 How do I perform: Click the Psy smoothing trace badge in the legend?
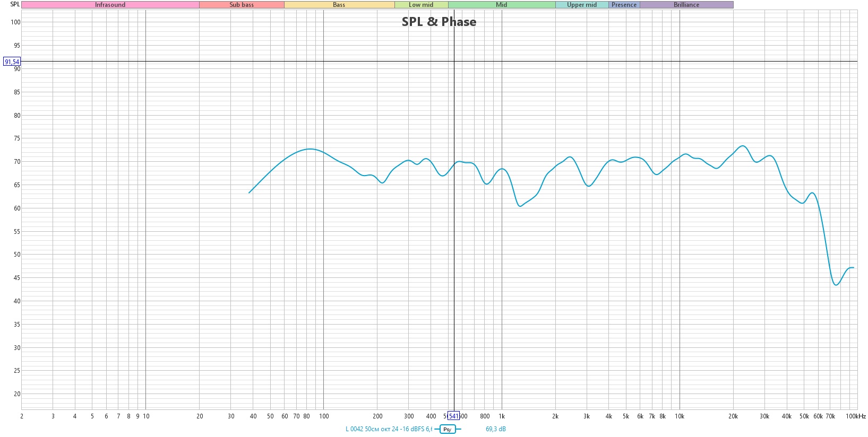click(448, 429)
